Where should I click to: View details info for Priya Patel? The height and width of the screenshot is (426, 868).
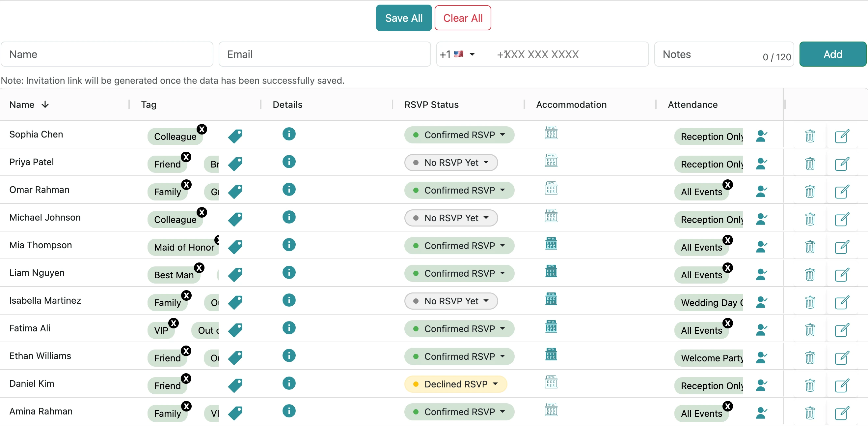289,162
